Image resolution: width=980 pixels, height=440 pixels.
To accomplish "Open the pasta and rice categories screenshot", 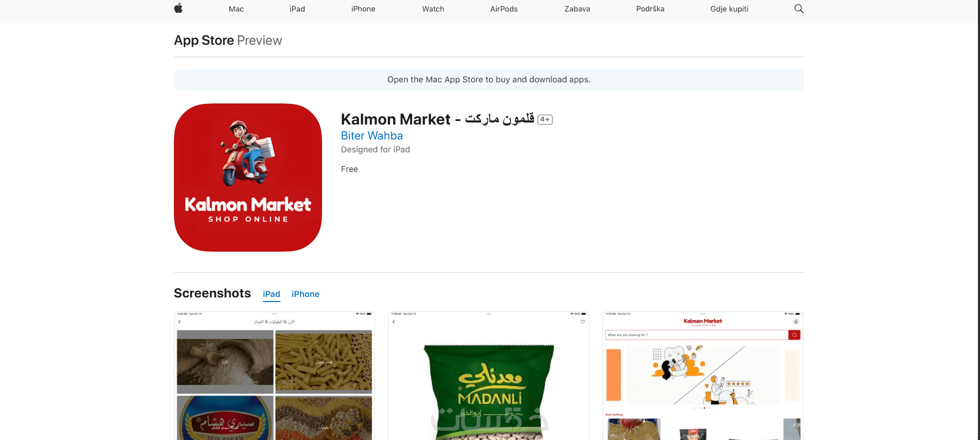I will pyautogui.click(x=275, y=376).
